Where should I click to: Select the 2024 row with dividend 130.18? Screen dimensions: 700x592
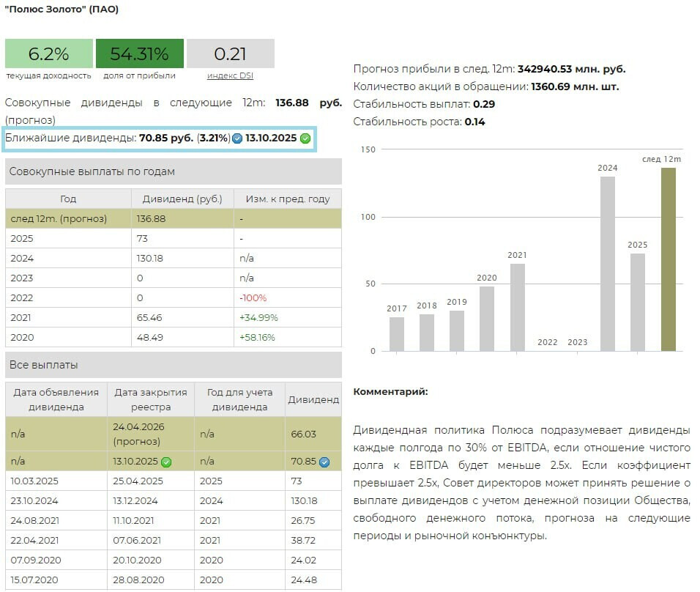coord(173,259)
